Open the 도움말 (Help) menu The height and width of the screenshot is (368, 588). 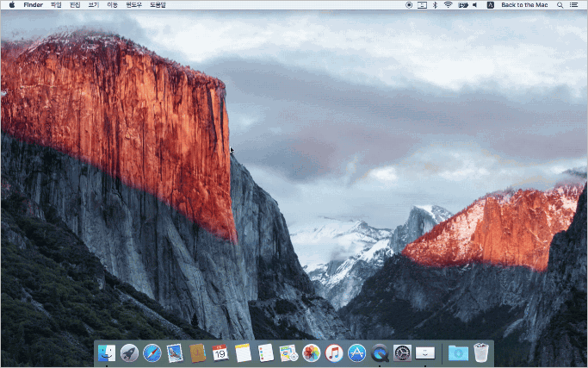(158, 5)
